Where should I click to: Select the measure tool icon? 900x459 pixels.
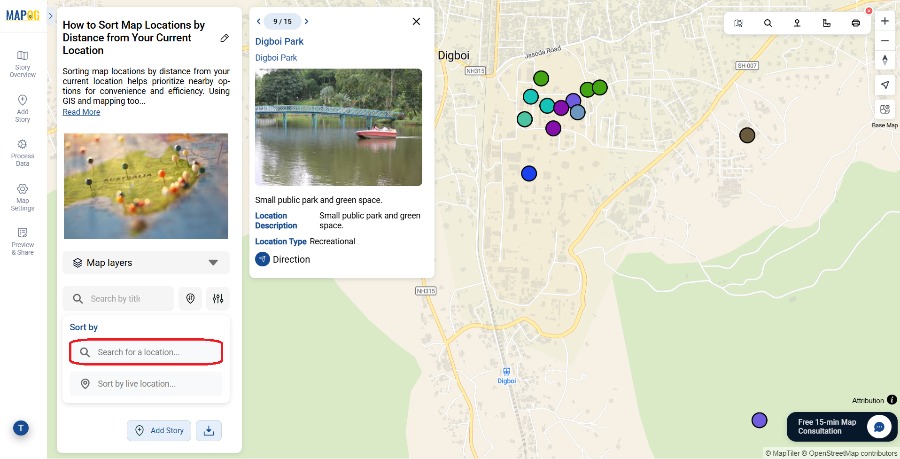[827, 23]
